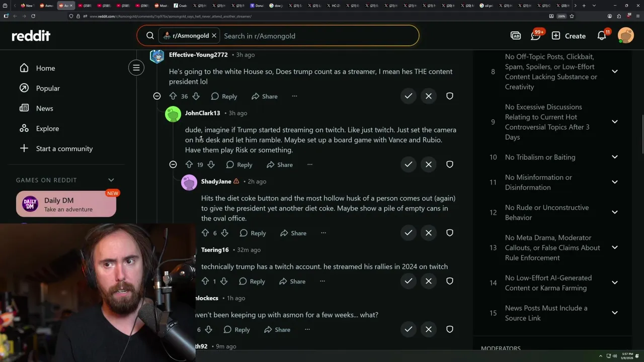Reply to JohnClark13's comment
Screen dimensions: 644x362
pyautogui.click(x=239, y=164)
